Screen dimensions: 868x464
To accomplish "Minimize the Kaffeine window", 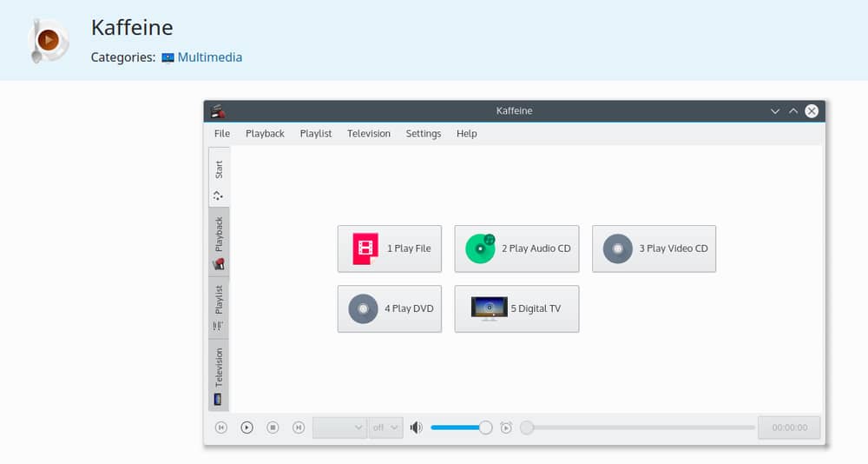I will [775, 111].
